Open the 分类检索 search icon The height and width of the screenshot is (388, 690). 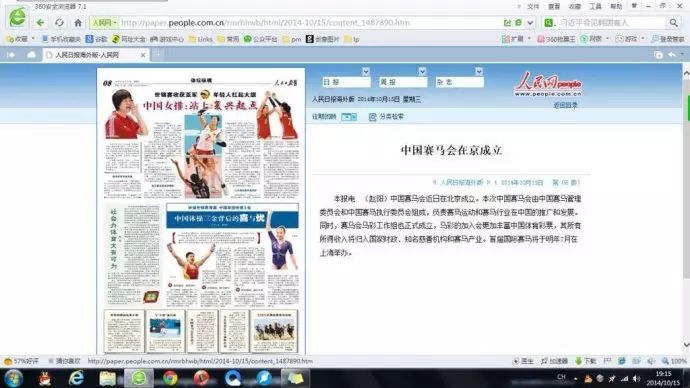tap(372, 117)
